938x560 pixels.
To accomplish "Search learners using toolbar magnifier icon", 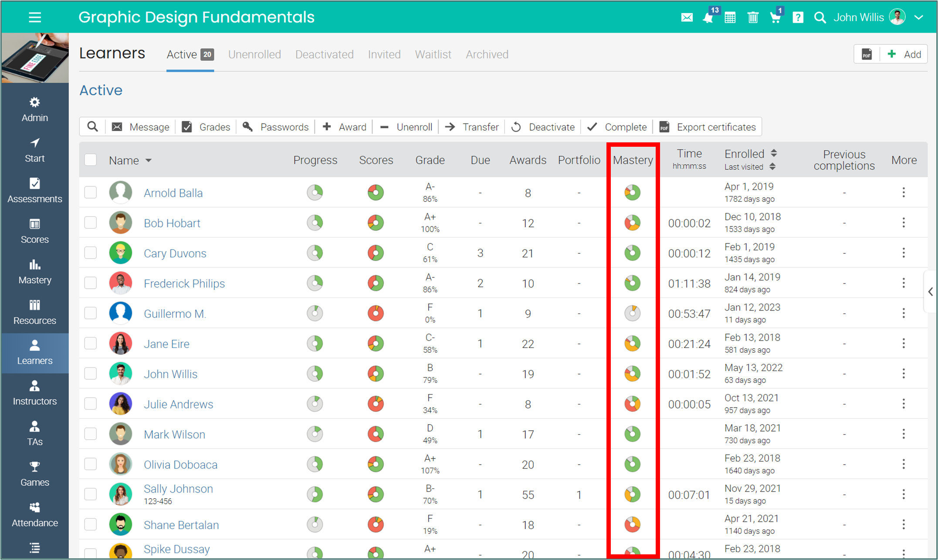I will click(92, 127).
